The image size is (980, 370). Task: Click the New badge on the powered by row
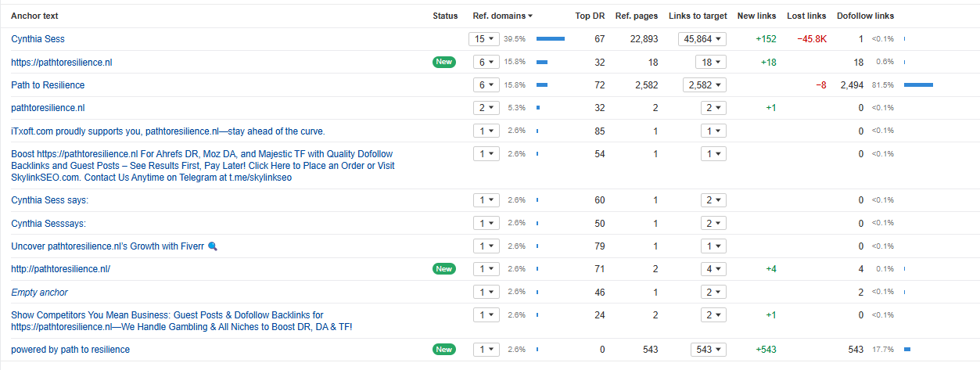pos(444,350)
